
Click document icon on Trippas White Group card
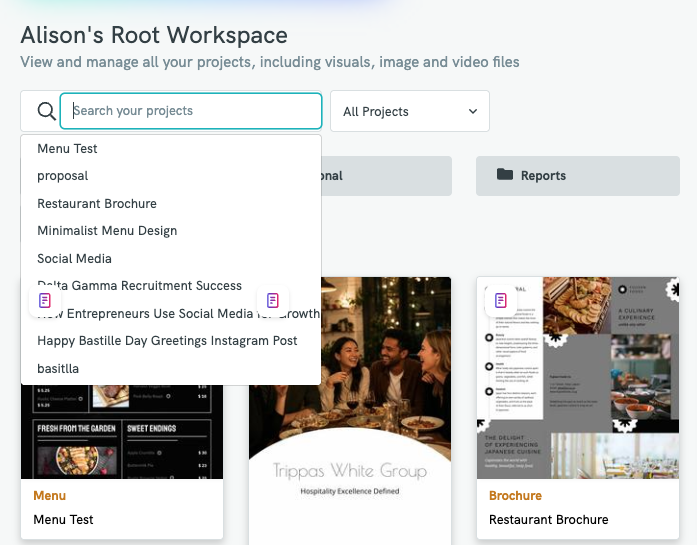coord(273,301)
